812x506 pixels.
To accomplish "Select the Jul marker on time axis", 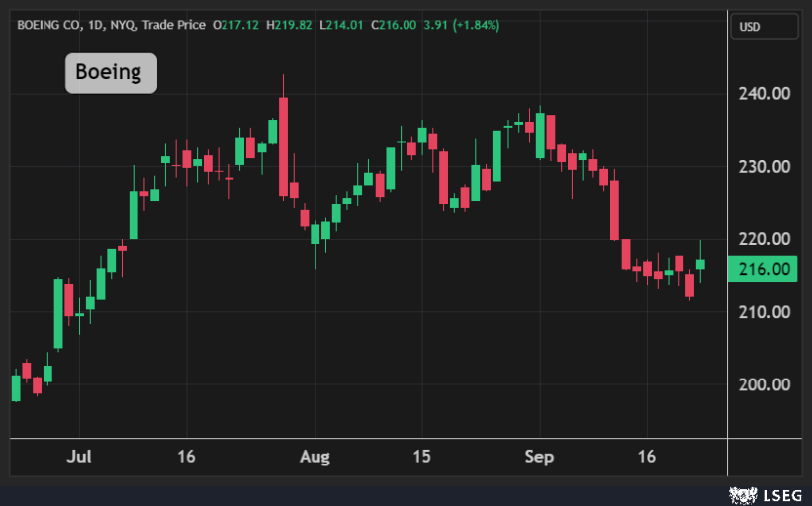I will 80,458.
